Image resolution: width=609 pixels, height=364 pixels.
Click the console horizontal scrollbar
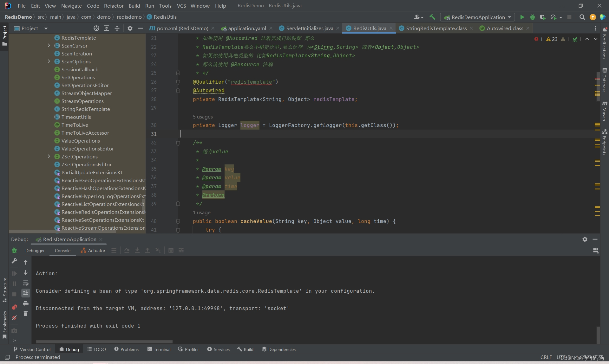pyautogui.click(x=104, y=342)
